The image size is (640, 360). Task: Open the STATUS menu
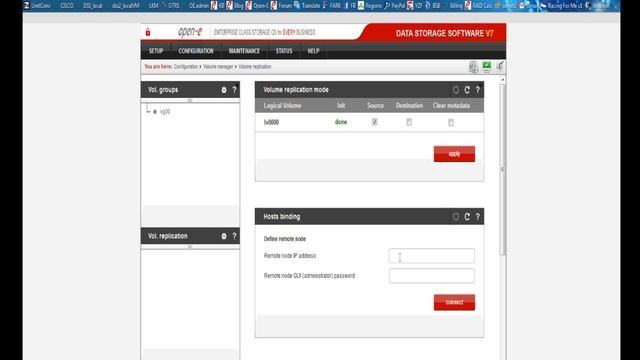pos(284,51)
